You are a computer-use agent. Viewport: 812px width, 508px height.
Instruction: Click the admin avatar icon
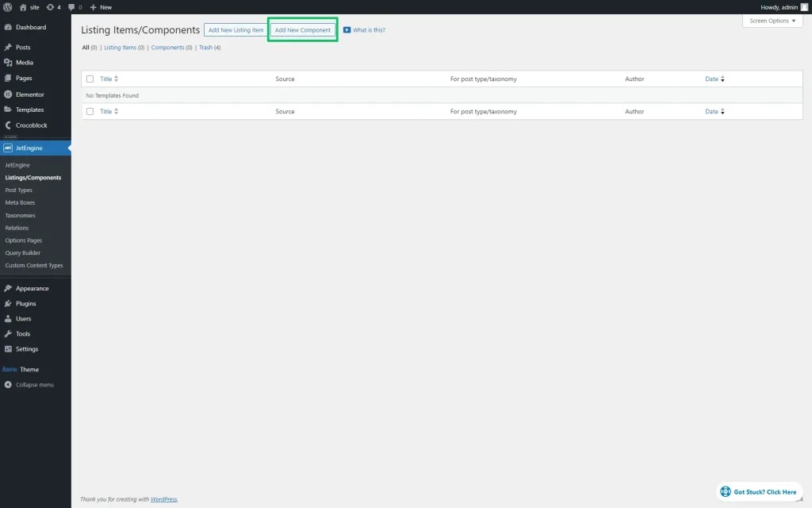tap(804, 7)
